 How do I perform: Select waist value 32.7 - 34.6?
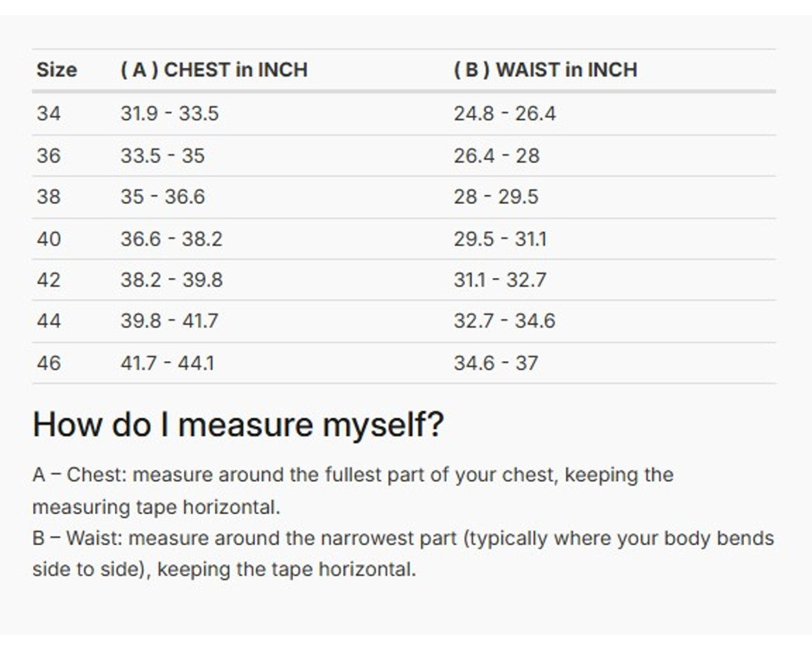click(504, 321)
